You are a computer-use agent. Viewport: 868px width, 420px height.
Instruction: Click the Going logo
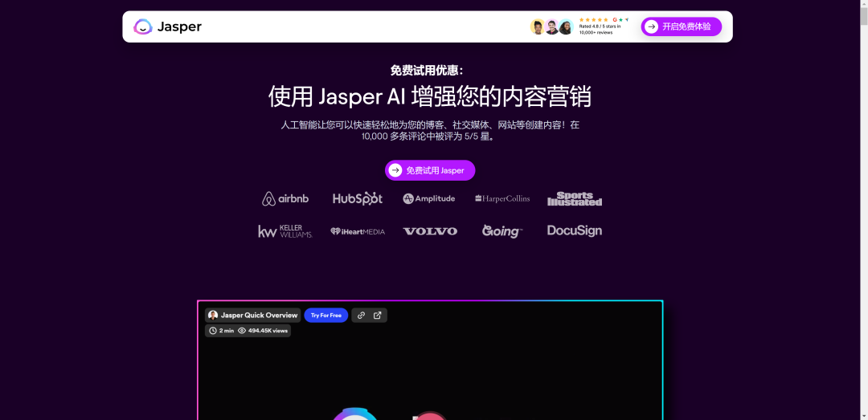click(x=502, y=230)
